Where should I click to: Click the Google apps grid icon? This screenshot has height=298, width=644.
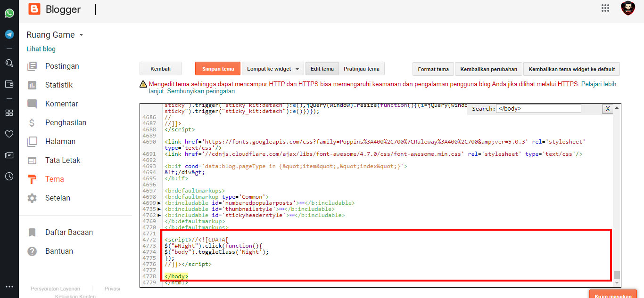pyautogui.click(x=605, y=8)
